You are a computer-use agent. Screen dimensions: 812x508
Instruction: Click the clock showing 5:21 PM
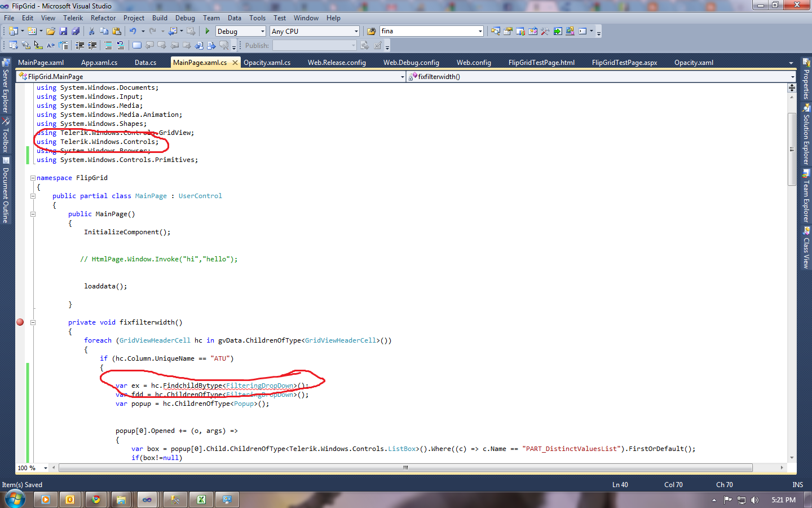(784, 500)
